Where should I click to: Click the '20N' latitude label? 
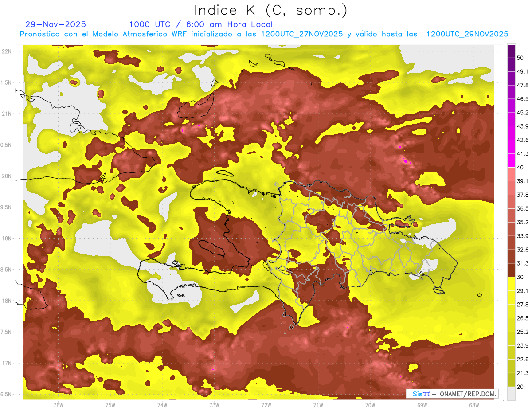pos(7,176)
